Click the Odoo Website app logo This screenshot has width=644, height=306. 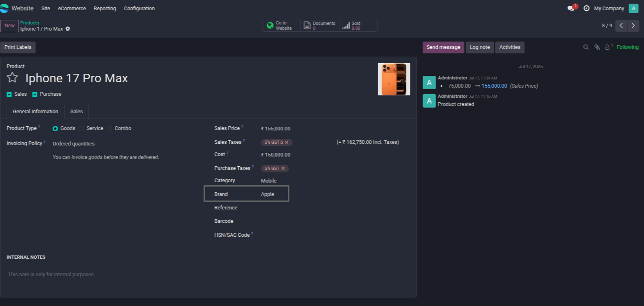(x=4, y=8)
